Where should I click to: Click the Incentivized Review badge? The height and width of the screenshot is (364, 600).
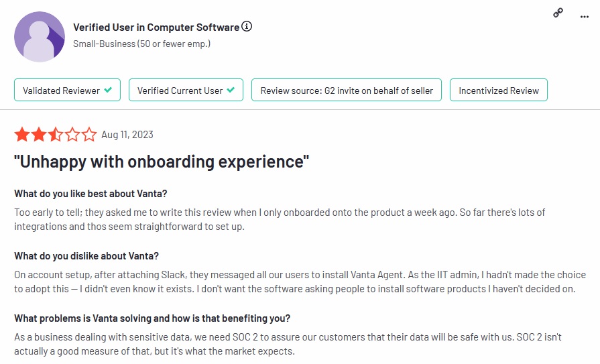[498, 90]
